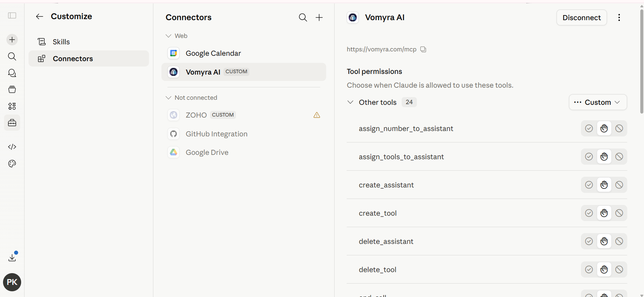Collapse the Other tools group
The height and width of the screenshot is (297, 644).
350,102
